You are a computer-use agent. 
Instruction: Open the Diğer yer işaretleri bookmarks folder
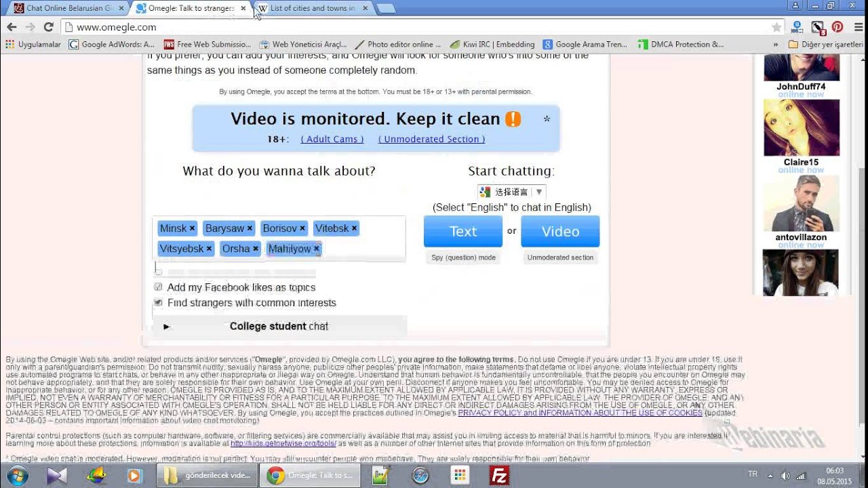[x=826, y=45]
